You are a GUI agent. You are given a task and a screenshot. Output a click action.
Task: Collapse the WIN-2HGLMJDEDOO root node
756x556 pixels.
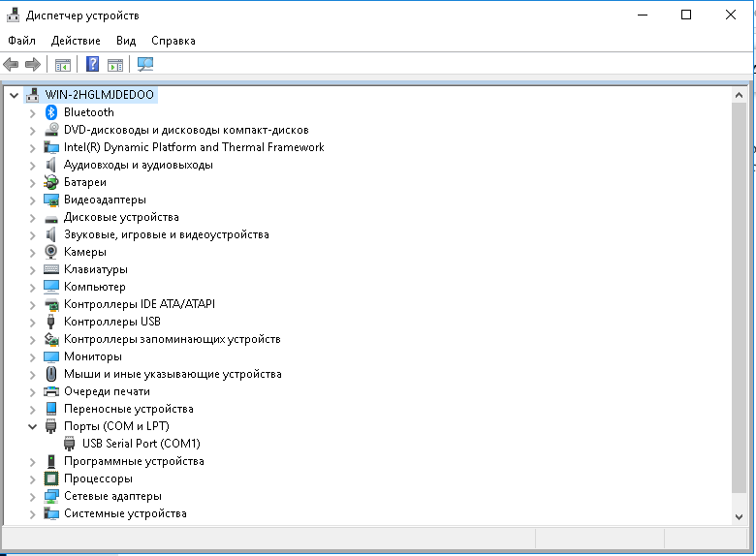[x=13, y=95]
